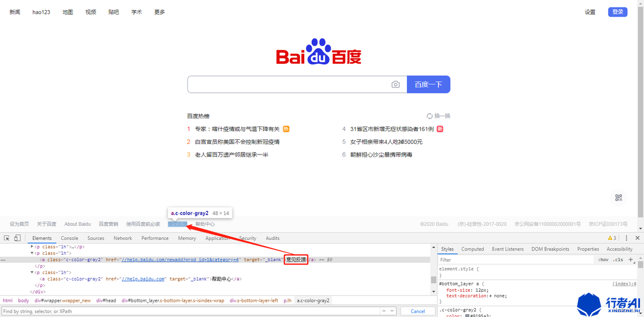Select the body breadcrumb

click(24, 301)
